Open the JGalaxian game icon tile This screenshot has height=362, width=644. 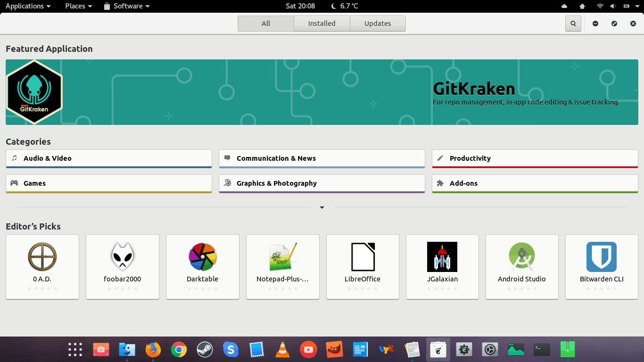pyautogui.click(x=442, y=267)
